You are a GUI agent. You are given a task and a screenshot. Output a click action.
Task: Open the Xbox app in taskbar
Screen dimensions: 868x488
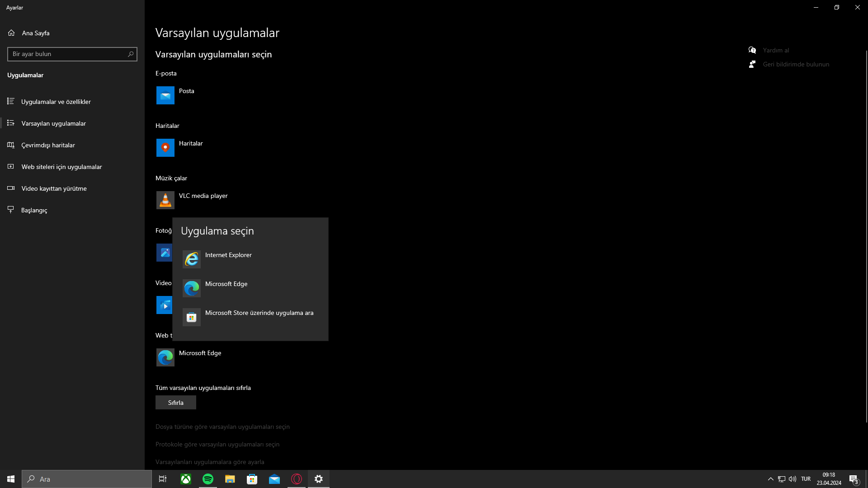[186, 479]
